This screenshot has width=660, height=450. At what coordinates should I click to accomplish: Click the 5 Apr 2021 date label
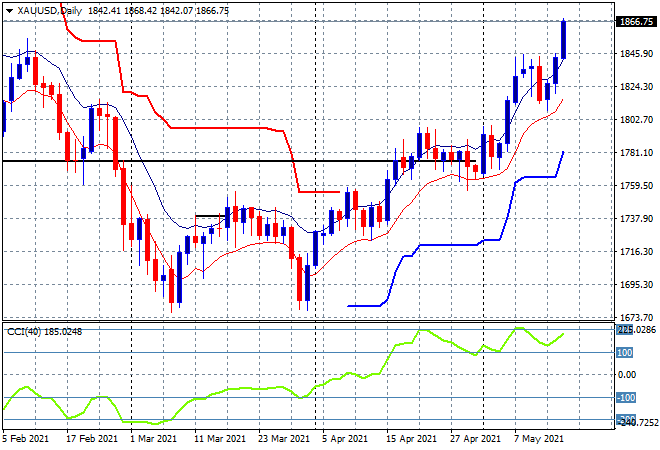click(x=345, y=439)
